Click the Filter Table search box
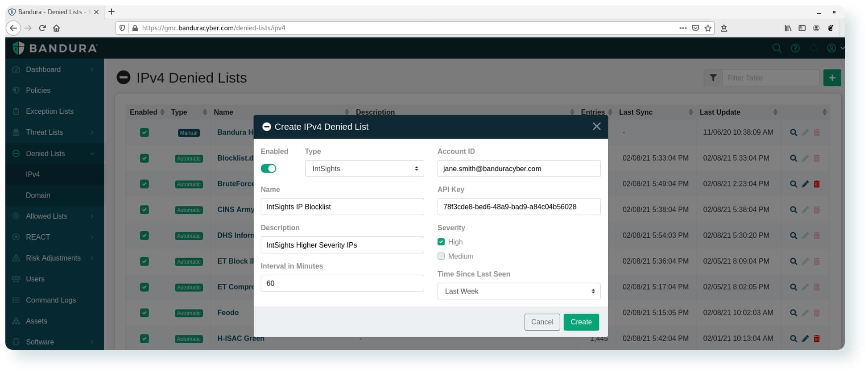Image resolution: width=868 pixels, height=373 pixels. (771, 78)
